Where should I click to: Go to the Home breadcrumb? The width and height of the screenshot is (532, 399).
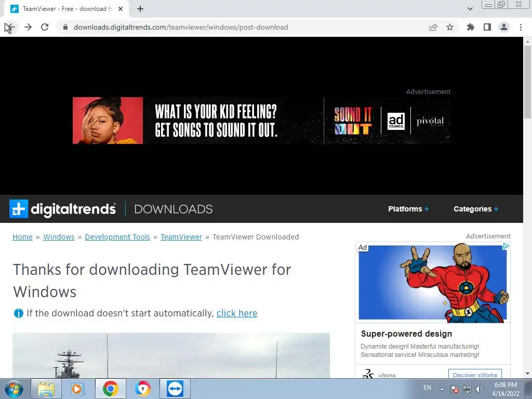coord(22,237)
